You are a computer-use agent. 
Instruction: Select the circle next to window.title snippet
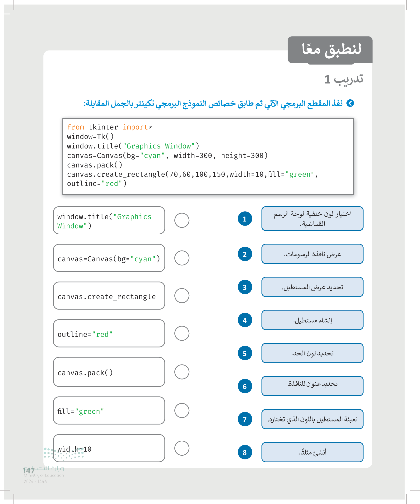pyautogui.click(x=182, y=220)
